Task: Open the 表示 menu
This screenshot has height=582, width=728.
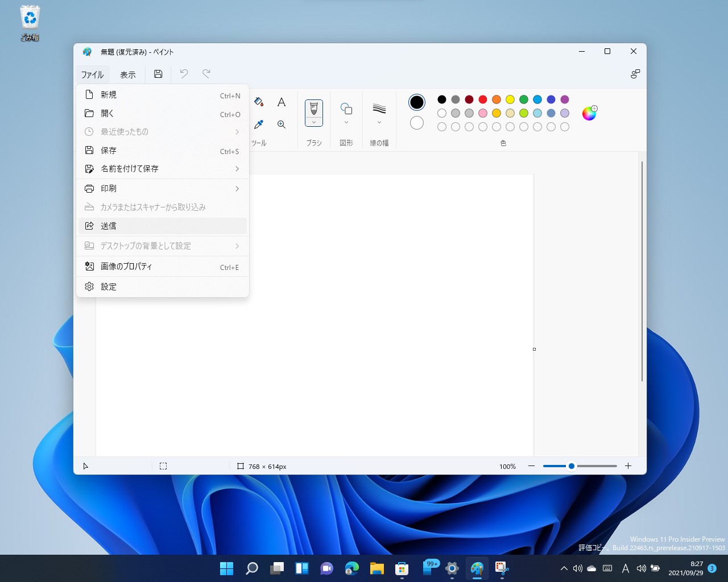Action: [x=127, y=74]
